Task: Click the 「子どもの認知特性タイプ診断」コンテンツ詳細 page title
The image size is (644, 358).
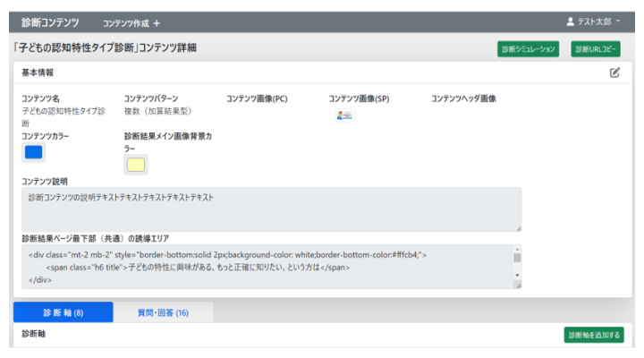Action: click(105, 47)
